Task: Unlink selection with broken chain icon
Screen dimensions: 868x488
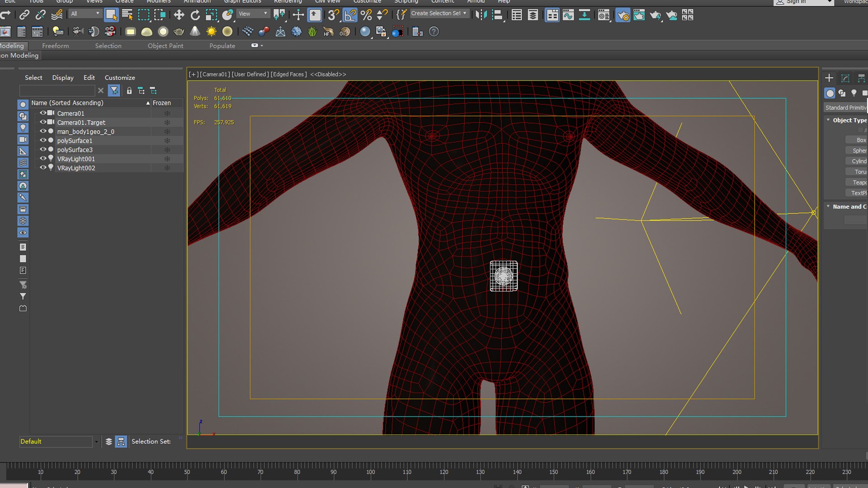Action: click(41, 15)
